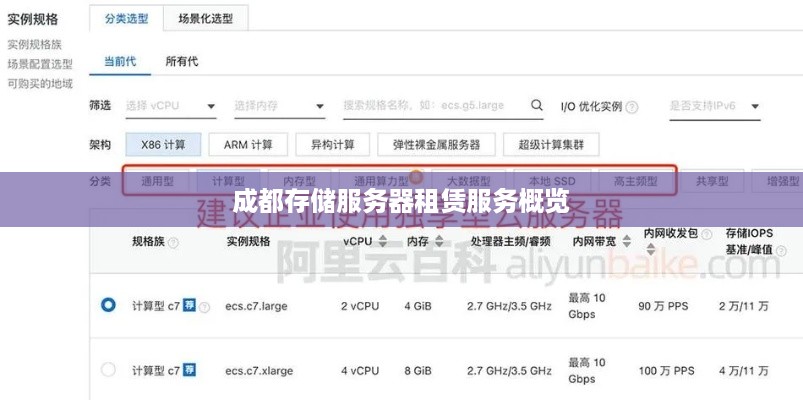Open the 实例规格族 sidebar link
The width and height of the screenshot is (803, 400).
(34, 45)
